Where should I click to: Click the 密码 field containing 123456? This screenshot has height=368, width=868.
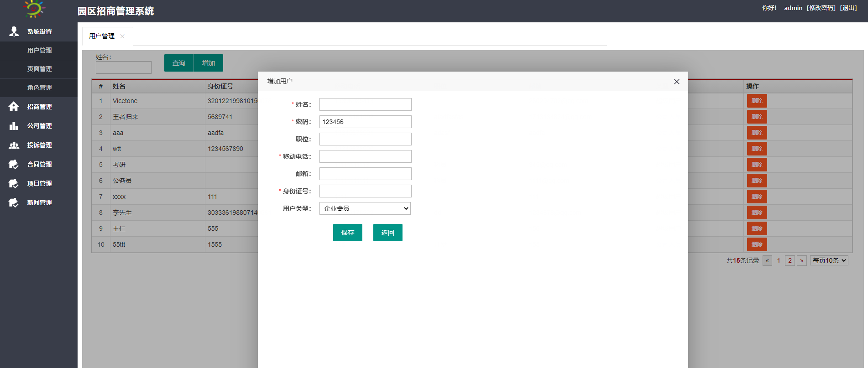(x=366, y=122)
